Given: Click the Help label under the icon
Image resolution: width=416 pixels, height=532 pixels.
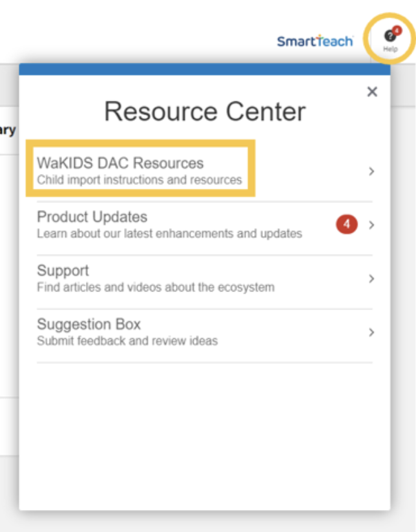Looking at the screenshot, I should (390, 49).
